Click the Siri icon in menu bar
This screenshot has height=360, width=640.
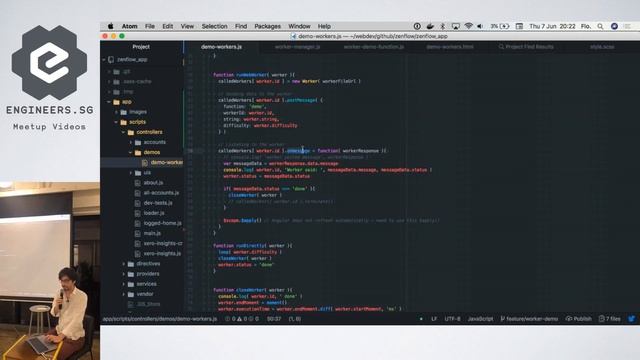click(614, 26)
